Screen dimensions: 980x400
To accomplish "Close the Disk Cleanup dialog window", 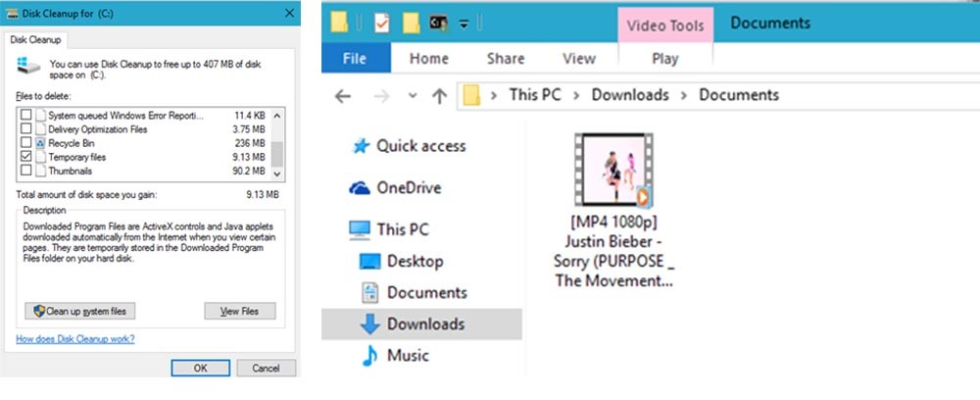I will tap(289, 13).
